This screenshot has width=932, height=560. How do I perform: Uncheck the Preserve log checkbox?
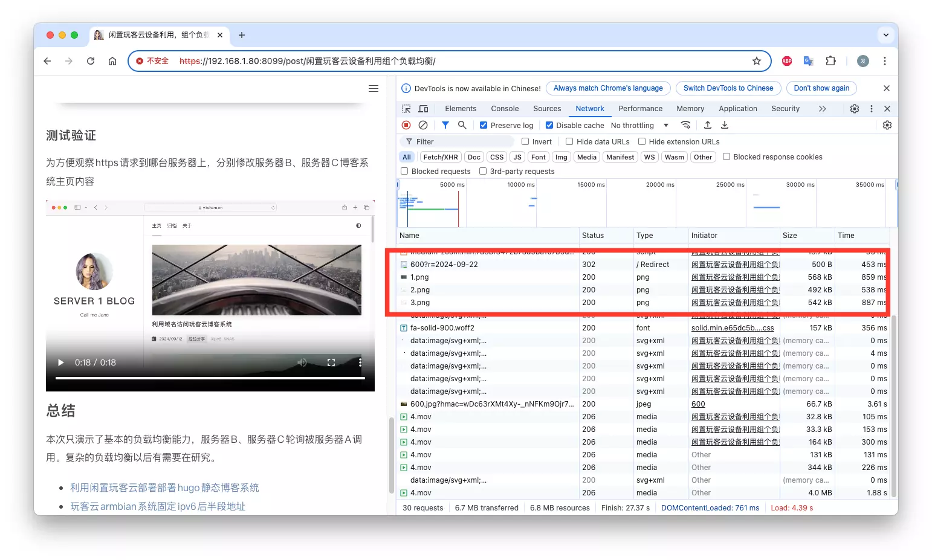(484, 125)
